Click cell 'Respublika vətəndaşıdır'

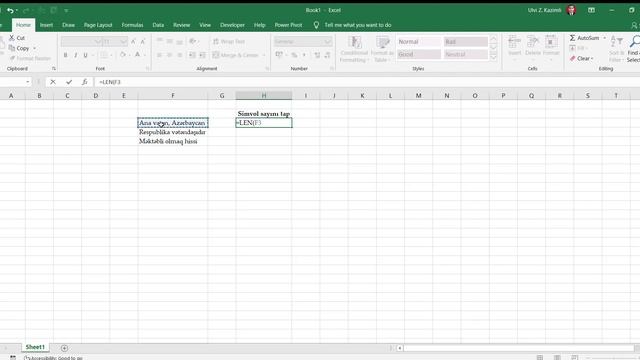pyautogui.click(x=173, y=132)
